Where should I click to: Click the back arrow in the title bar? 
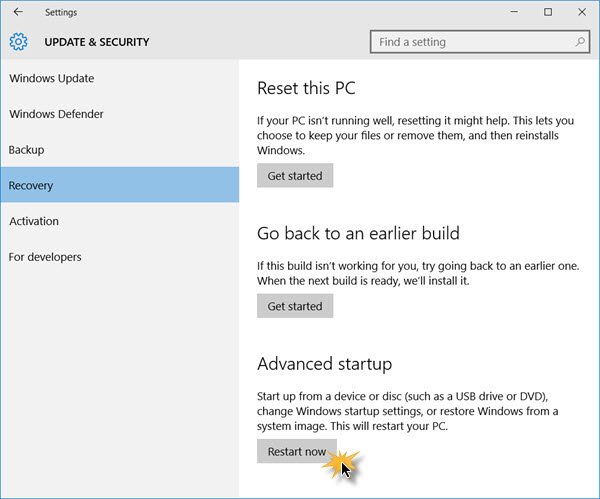[x=18, y=13]
